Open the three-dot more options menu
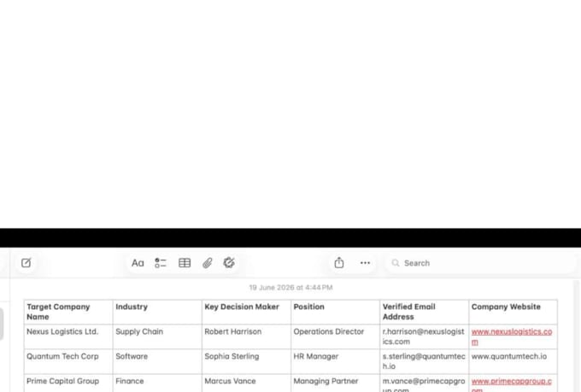The image size is (581, 392). tap(365, 263)
